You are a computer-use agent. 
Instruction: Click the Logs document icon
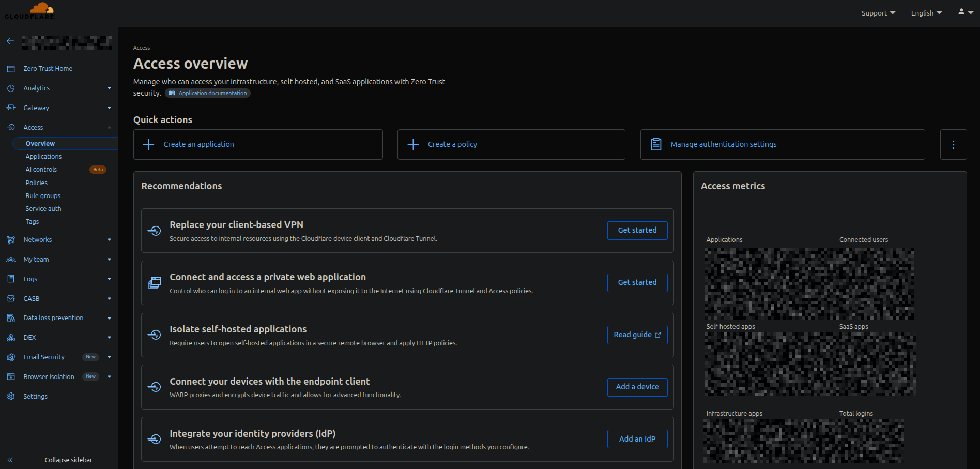coord(11,279)
